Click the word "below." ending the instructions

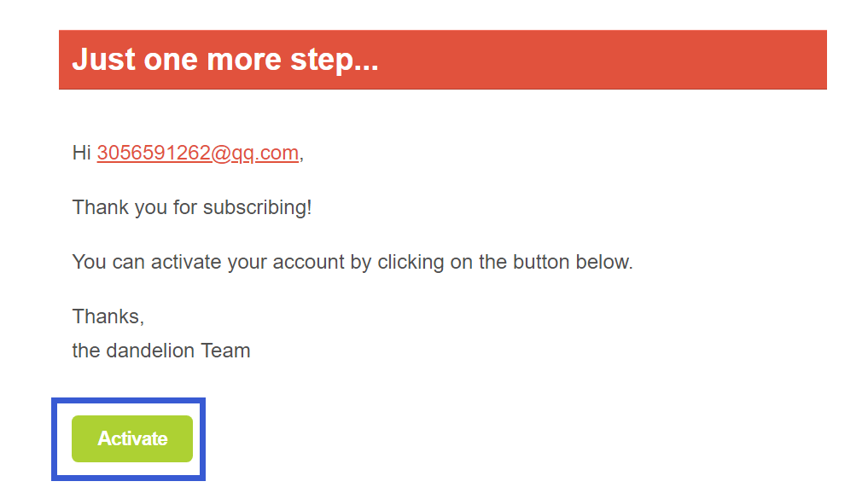604,262
